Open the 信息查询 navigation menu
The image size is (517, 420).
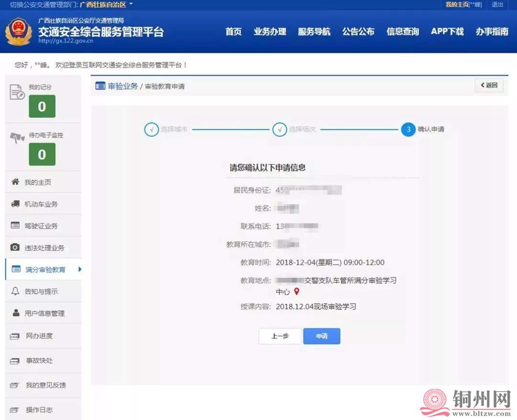click(x=403, y=32)
